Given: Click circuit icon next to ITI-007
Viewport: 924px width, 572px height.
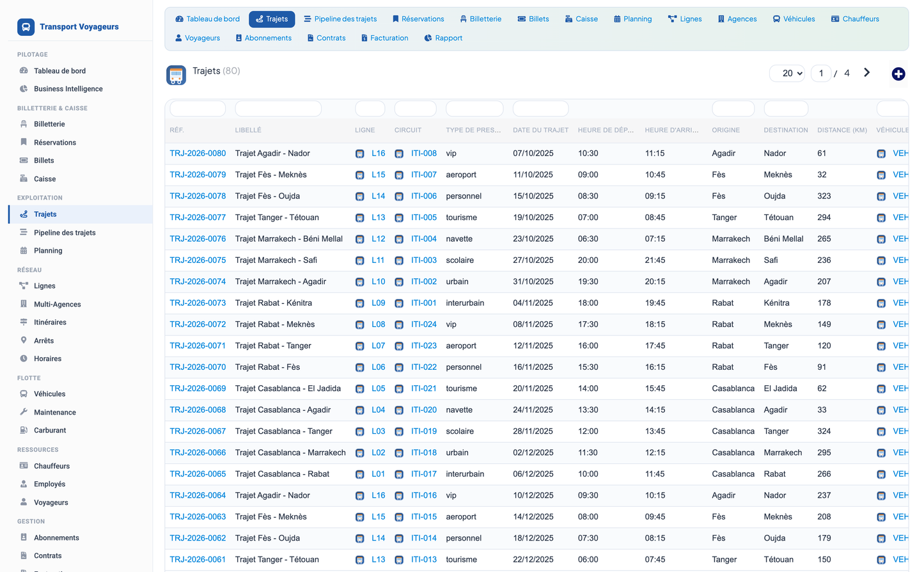Looking at the screenshot, I should [x=399, y=175].
